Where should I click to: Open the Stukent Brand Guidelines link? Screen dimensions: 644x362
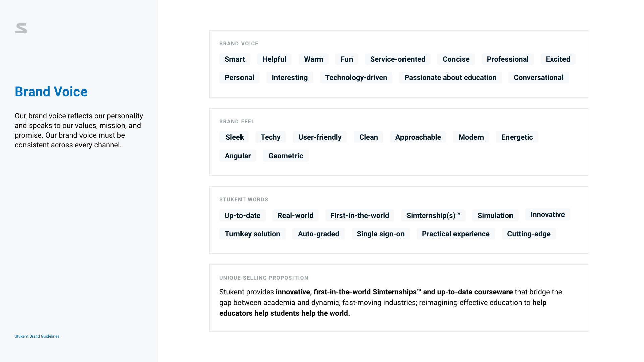point(37,336)
